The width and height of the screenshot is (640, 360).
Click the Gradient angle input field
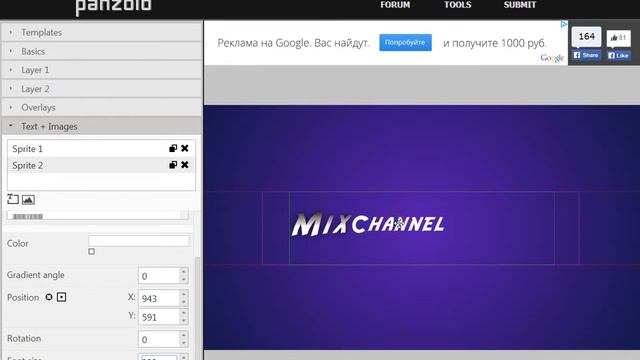pos(158,276)
